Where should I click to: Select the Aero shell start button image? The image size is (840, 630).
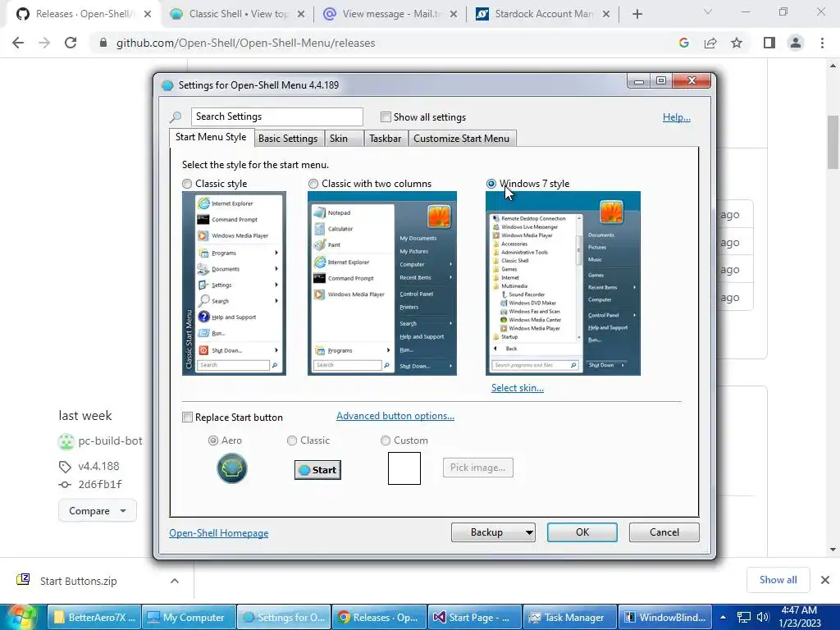[232, 468]
